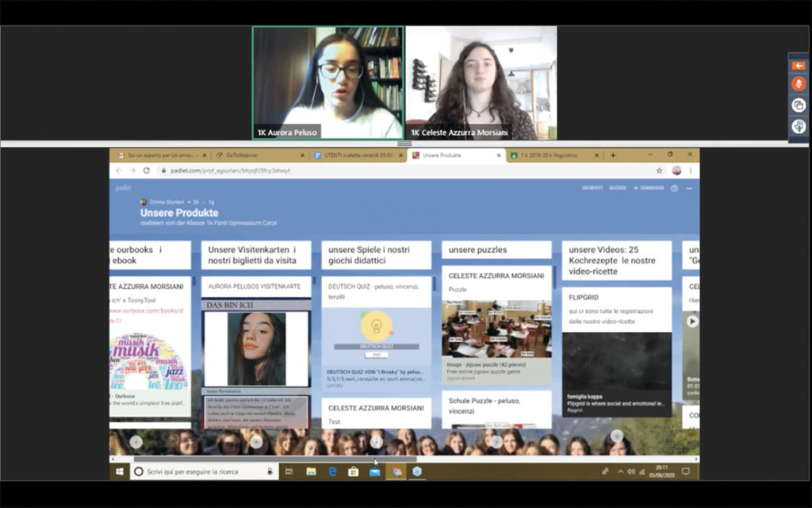Open a new Chrome tab with the plus button

613,155
